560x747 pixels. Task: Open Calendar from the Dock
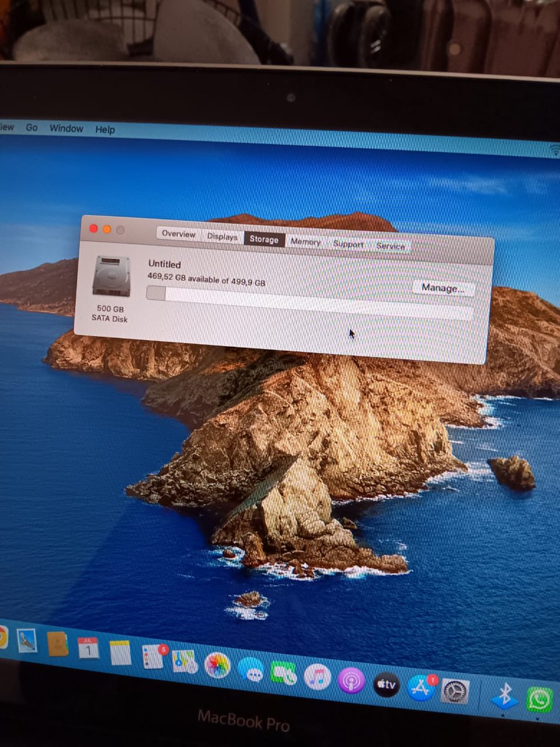coord(87,649)
